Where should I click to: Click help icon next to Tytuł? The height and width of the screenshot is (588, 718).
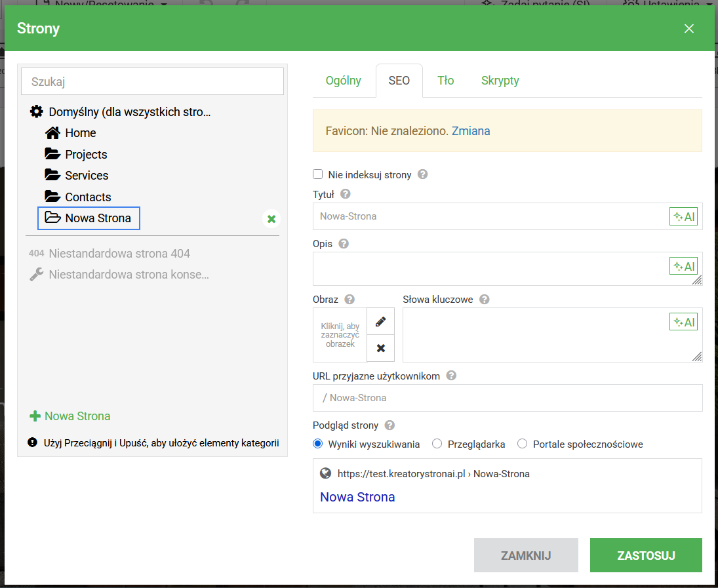[x=346, y=194]
